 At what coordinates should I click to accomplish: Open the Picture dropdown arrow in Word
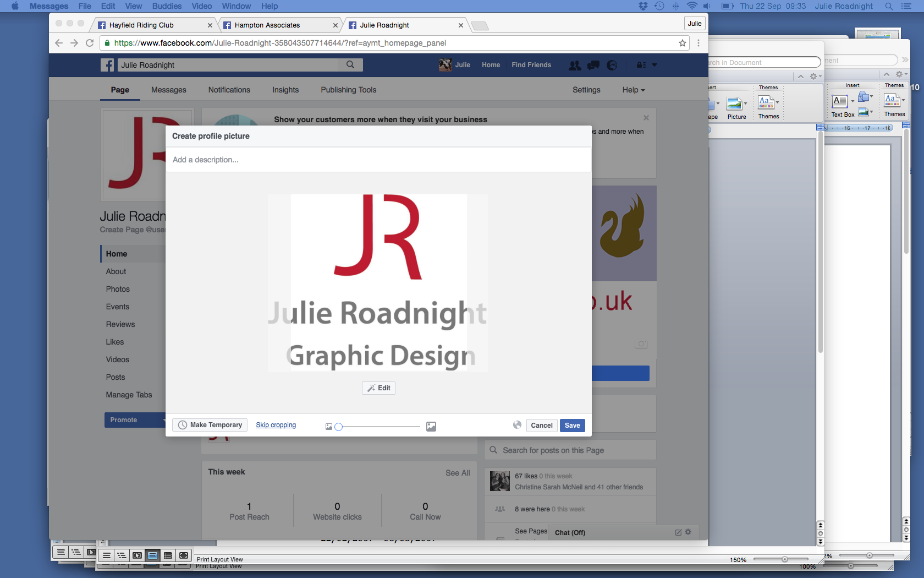[x=745, y=103]
